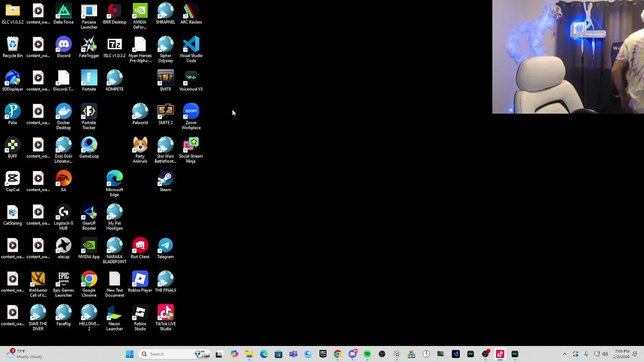The width and height of the screenshot is (644, 362).
Task: Open the Fortnite Tracker icon
Action: click(x=89, y=117)
